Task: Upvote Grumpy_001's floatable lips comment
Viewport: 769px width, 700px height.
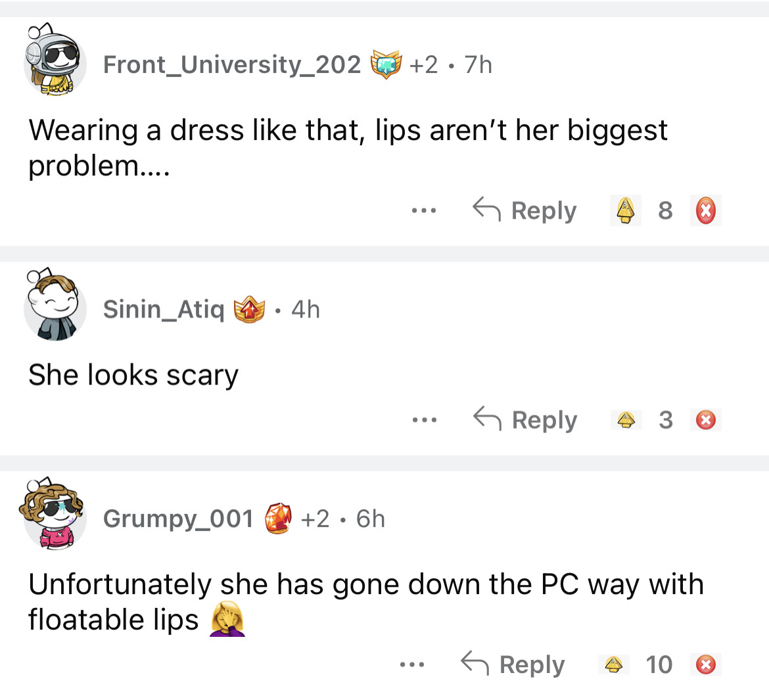Action: pyautogui.click(x=614, y=665)
